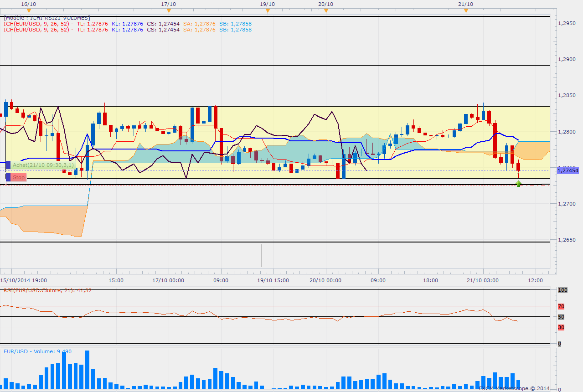The image size is (583, 392).
Task: Click the blue handle beside the Stop label
Action: 8,177
